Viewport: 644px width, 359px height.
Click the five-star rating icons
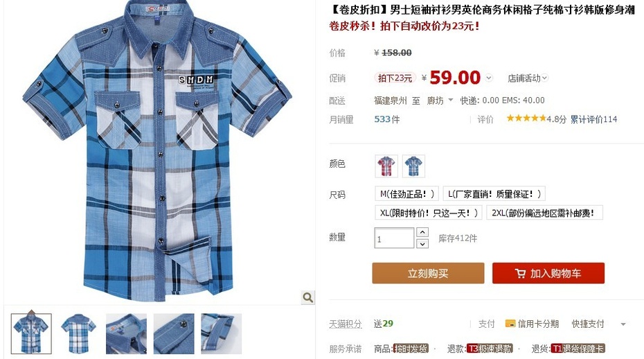526,119
